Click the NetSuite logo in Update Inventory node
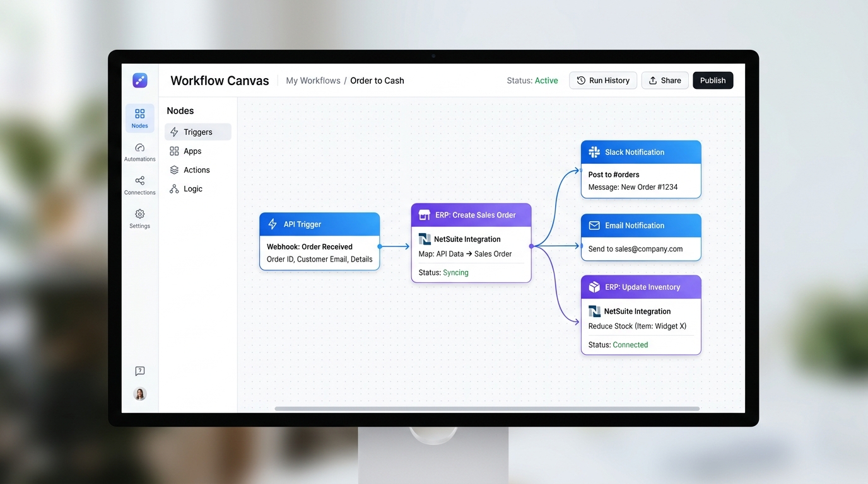The width and height of the screenshot is (868, 484). pos(594,311)
